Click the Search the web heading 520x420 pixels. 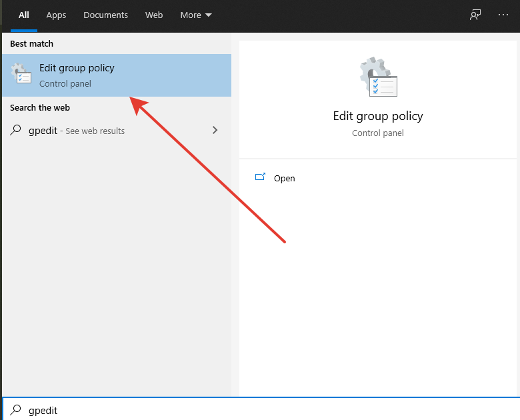pyautogui.click(x=40, y=108)
